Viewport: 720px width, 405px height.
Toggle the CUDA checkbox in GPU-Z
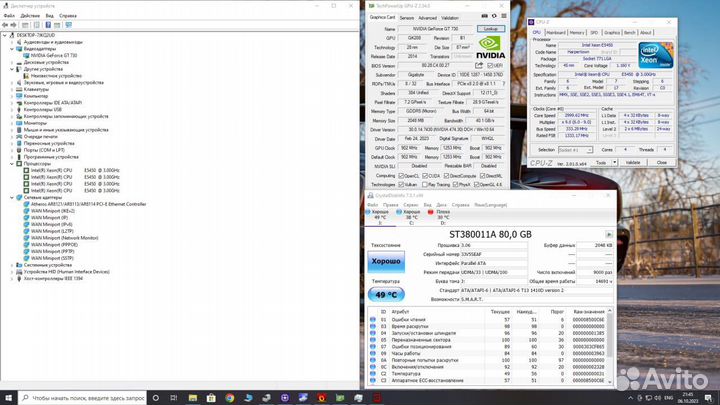point(425,176)
